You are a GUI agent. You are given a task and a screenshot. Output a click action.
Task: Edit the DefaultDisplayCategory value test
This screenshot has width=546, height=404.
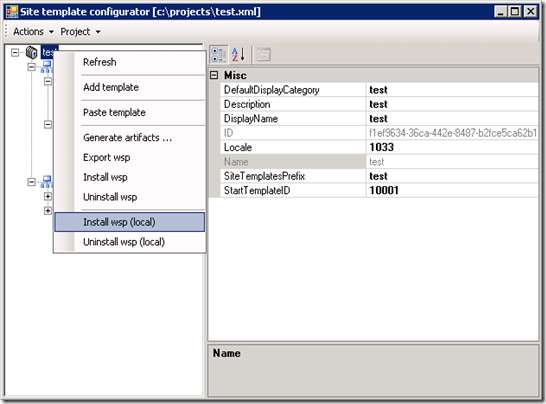(x=452, y=90)
